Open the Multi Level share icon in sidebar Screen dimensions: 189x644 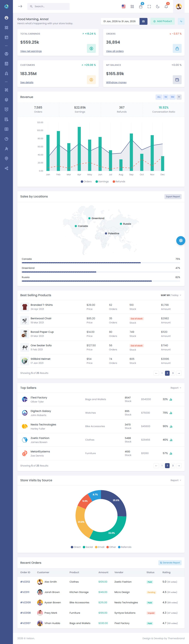click(x=6, y=168)
